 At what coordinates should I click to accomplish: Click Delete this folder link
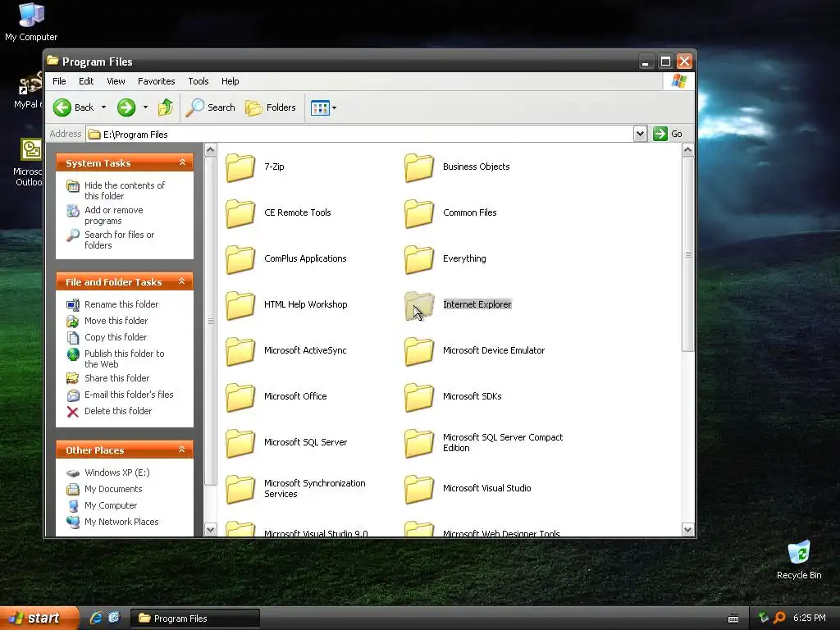(118, 411)
